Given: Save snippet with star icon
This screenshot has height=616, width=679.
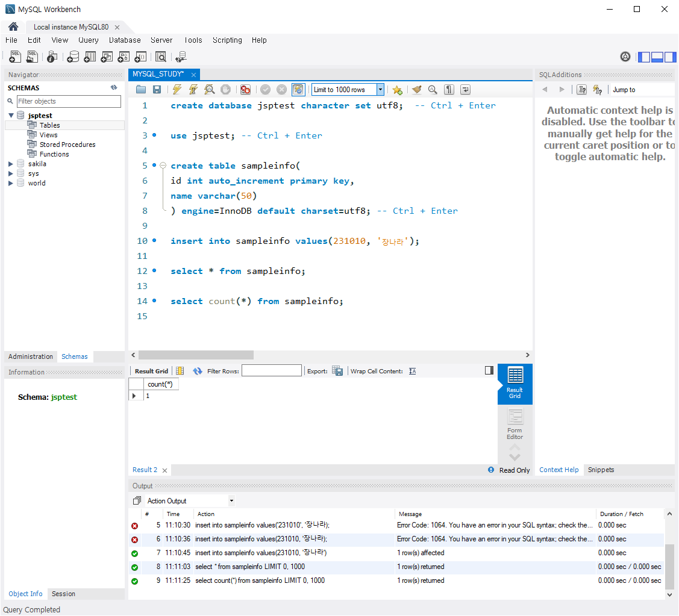Looking at the screenshot, I should click(397, 90).
